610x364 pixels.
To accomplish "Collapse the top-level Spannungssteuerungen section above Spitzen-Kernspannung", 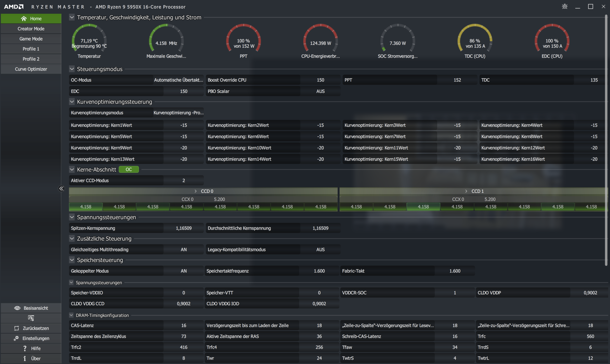I will pos(72,217).
